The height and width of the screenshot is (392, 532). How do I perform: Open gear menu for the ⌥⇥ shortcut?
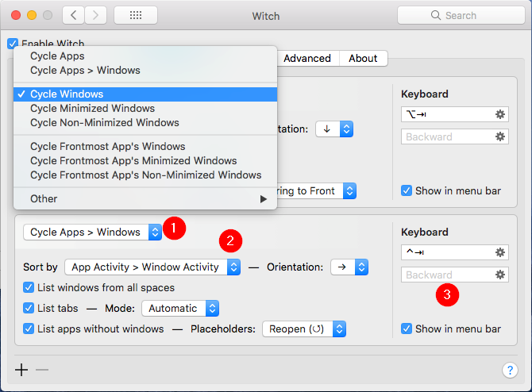pyautogui.click(x=500, y=114)
